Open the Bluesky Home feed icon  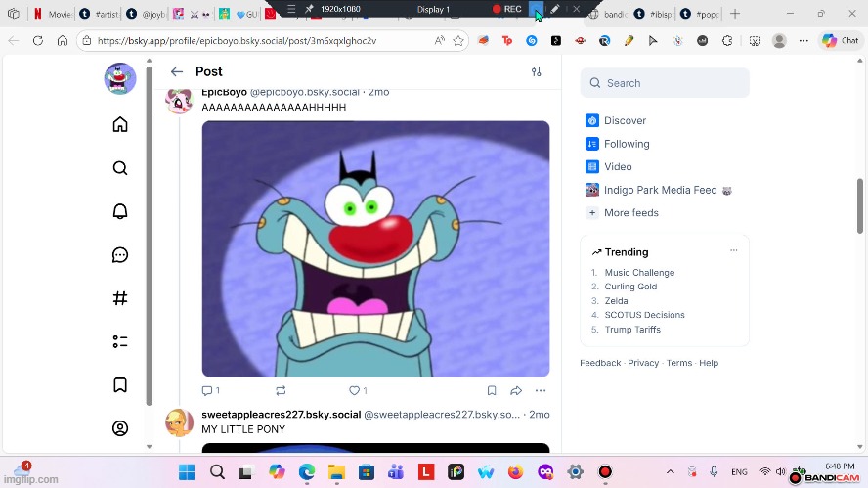tap(120, 124)
